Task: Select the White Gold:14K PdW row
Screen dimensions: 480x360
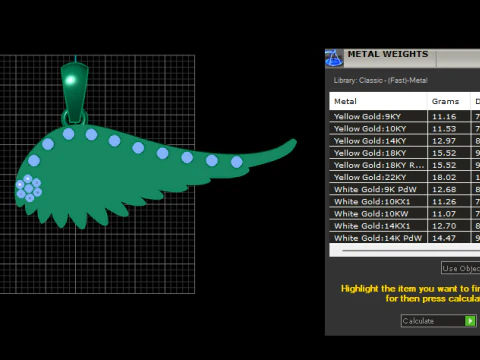Action: (x=405, y=238)
